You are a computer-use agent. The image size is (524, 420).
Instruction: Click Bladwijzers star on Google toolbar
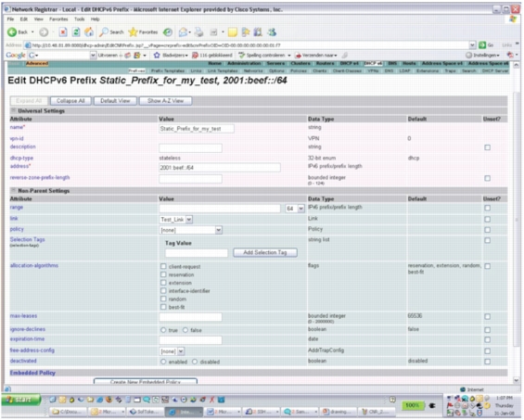tap(171, 55)
